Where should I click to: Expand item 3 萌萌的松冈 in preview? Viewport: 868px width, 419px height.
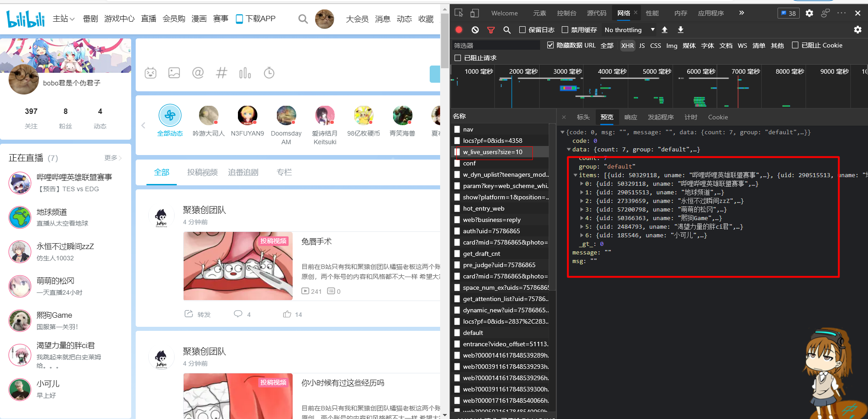coord(582,210)
